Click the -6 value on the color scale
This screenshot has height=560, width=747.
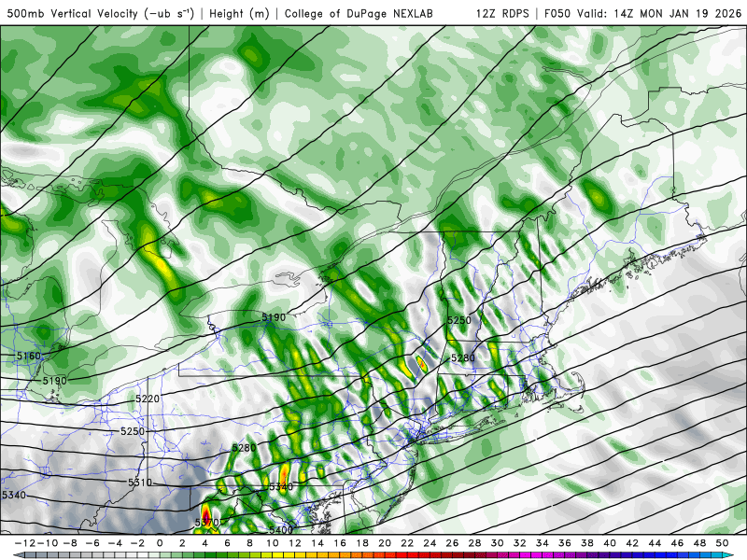point(92,543)
